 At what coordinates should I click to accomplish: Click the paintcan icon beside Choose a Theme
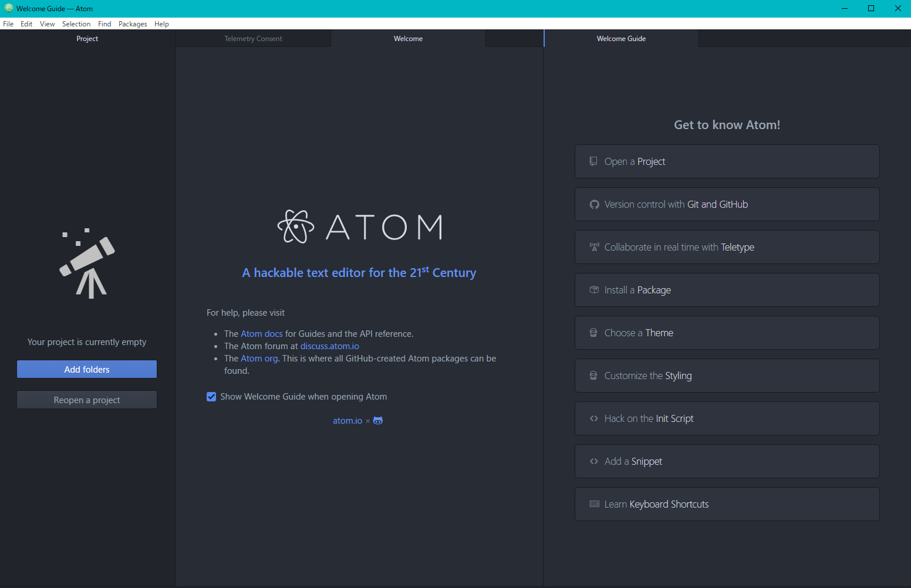tap(593, 333)
